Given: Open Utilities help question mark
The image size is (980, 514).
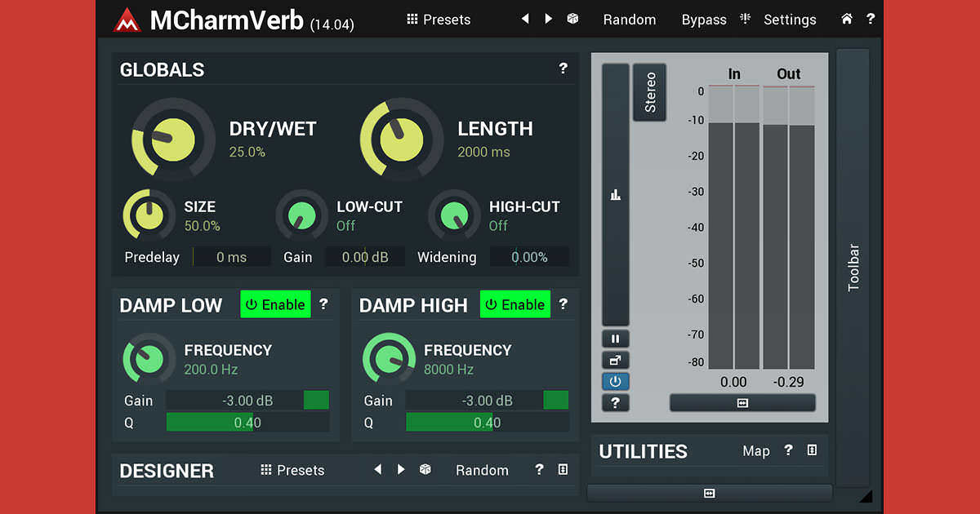Looking at the screenshot, I should (x=788, y=450).
